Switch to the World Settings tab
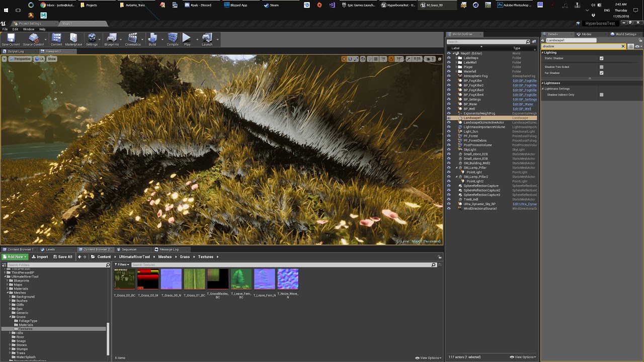Image resolution: width=644 pixels, height=362 pixels. tap(626, 34)
